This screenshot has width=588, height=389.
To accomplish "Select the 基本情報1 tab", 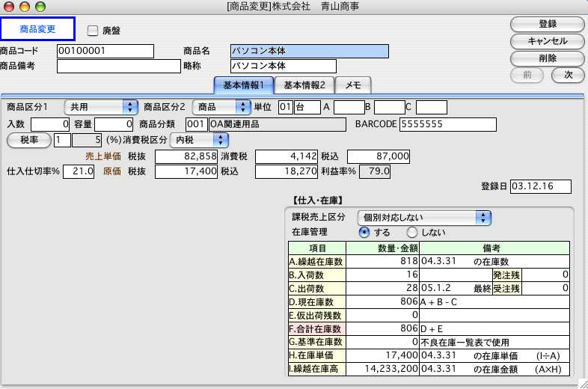I will click(x=243, y=85).
